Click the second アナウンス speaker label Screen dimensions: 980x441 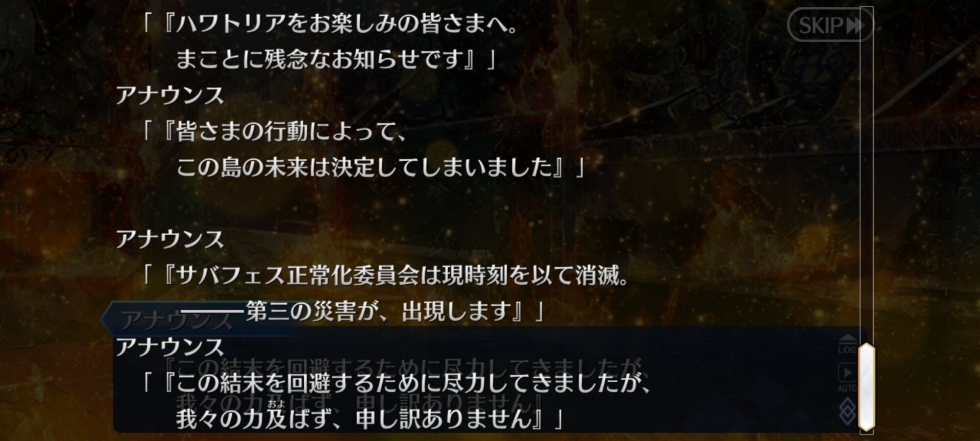(170, 239)
